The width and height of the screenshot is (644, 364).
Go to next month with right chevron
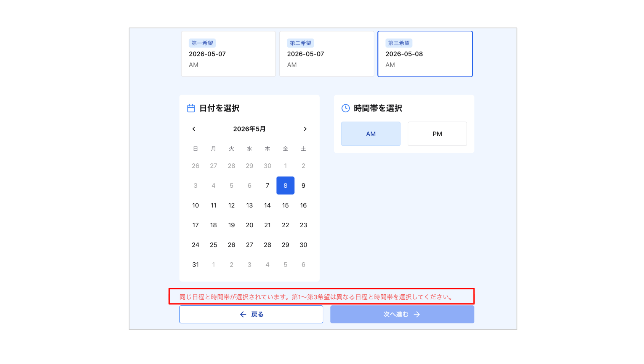tap(305, 129)
